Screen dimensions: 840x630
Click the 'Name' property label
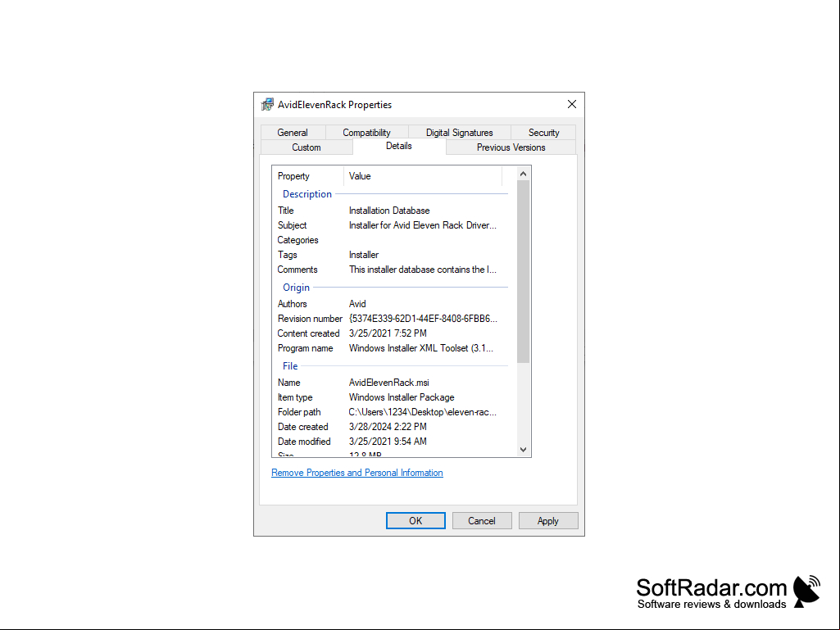(x=288, y=383)
